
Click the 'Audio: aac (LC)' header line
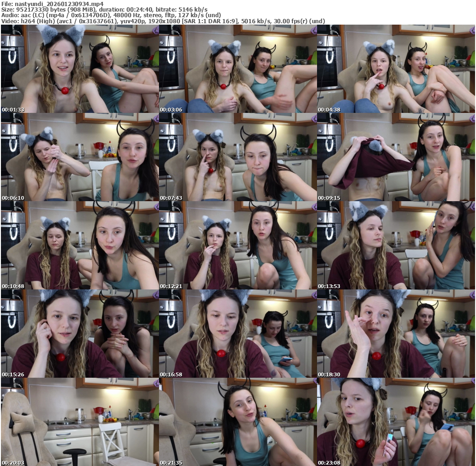111,15
